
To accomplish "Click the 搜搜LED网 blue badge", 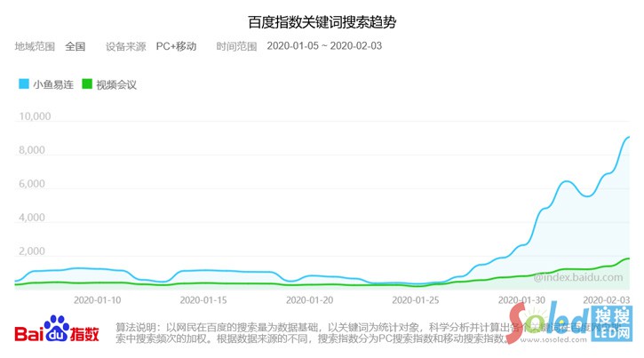I will [613, 323].
